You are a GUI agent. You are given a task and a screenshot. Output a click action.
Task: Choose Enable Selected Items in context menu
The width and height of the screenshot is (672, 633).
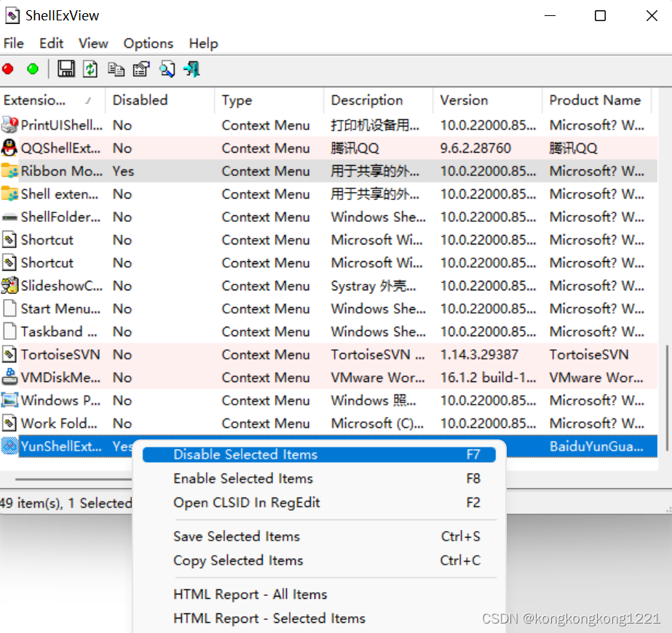(319, 479)
